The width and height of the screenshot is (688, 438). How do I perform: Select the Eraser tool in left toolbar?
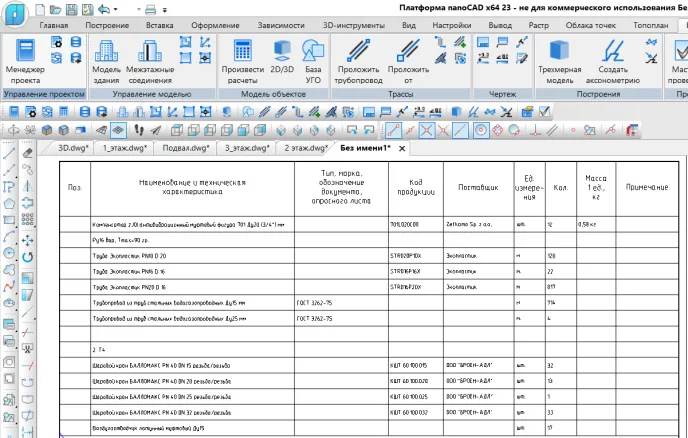(x=28, y=152)
